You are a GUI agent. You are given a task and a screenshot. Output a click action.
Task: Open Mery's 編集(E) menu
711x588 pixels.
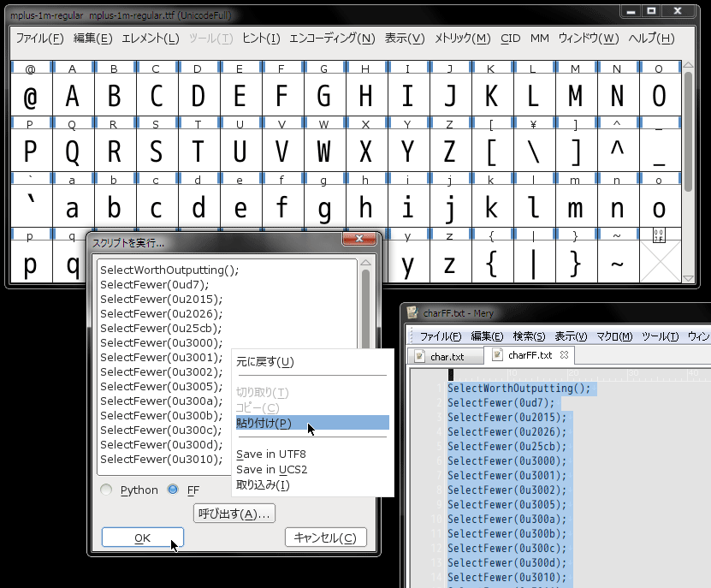point(487,336)
